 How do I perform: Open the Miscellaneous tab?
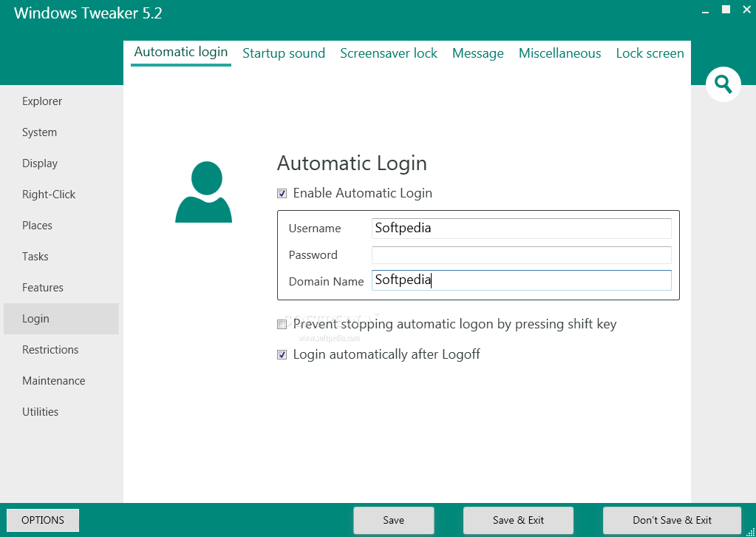(559, 53)
